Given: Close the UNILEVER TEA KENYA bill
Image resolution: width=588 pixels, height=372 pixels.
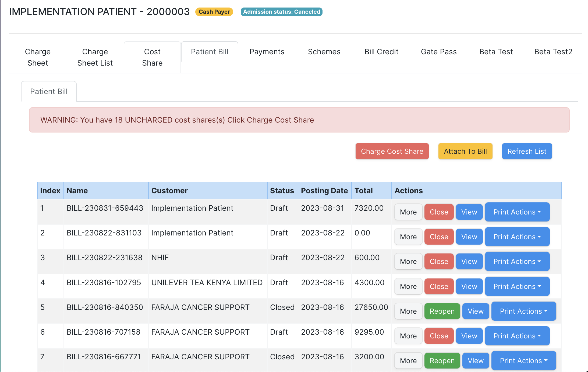Looking at the screenshot, I should click(439, 287).
